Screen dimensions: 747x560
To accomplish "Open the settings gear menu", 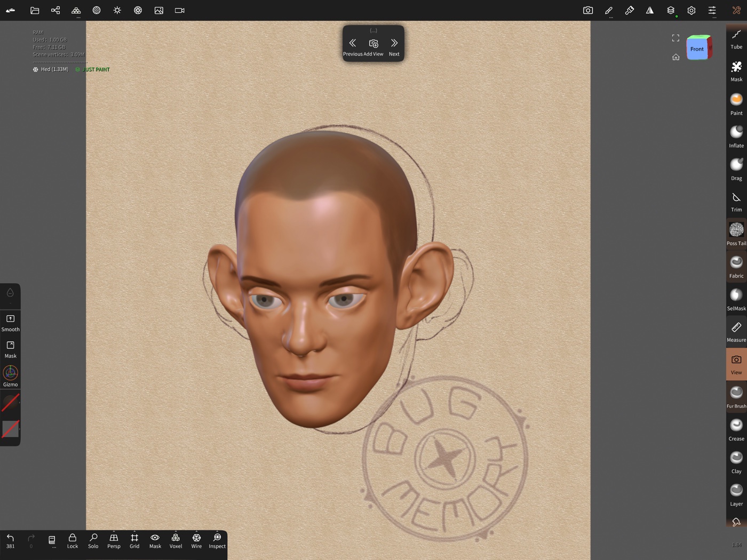I will point(692,10).
